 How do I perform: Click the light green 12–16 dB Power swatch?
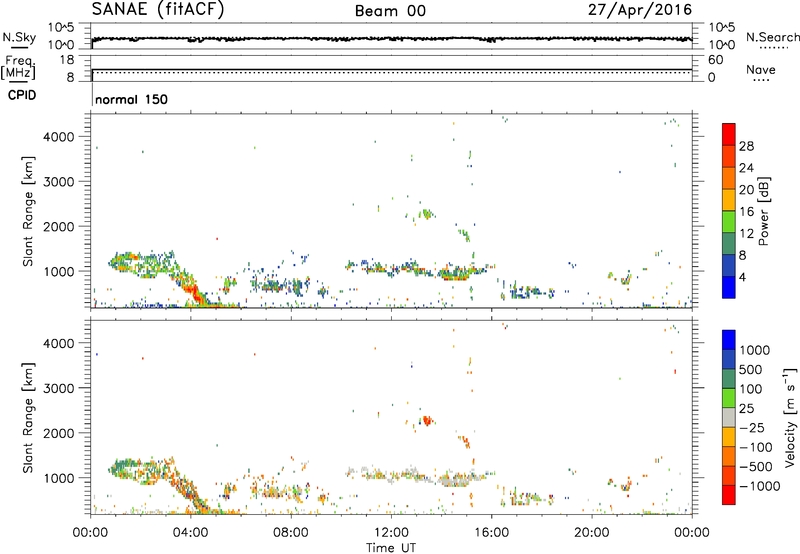tap(729, 222)
